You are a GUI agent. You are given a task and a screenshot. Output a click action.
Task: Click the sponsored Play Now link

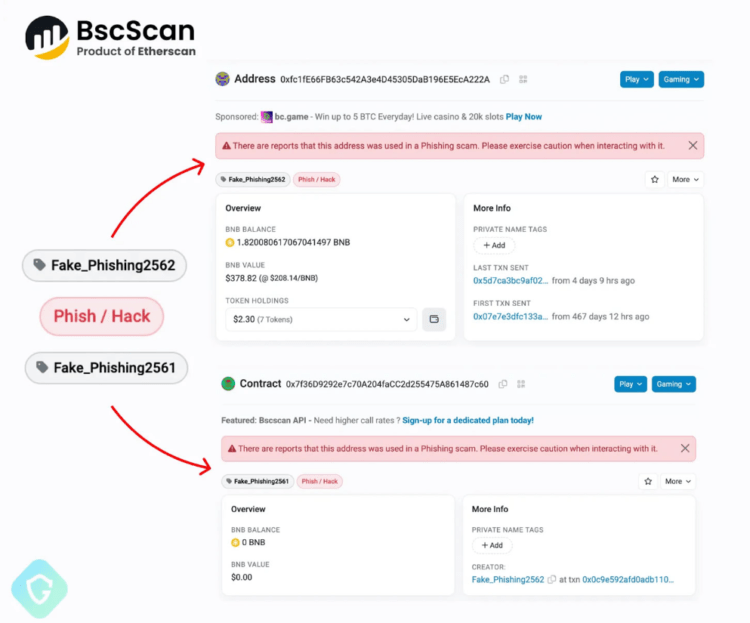click(524, 117)
